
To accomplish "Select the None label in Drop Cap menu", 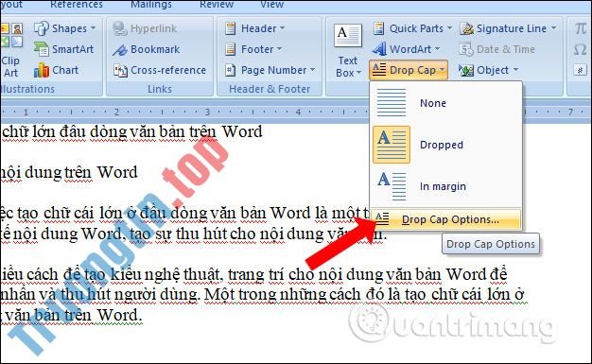I will [x=433, y=103].
